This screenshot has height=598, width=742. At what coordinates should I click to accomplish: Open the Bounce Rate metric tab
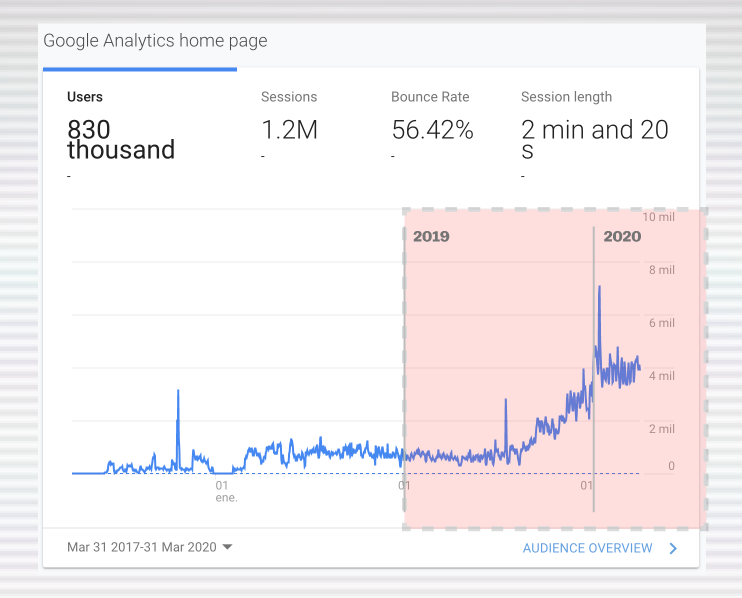[430, 97]
